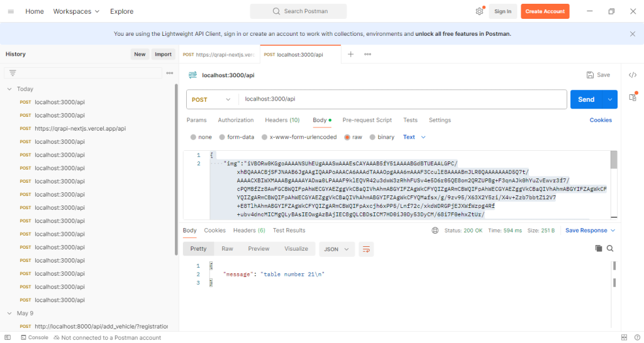Open the Cookies link
644x343 pixels.
pos(601,120)
